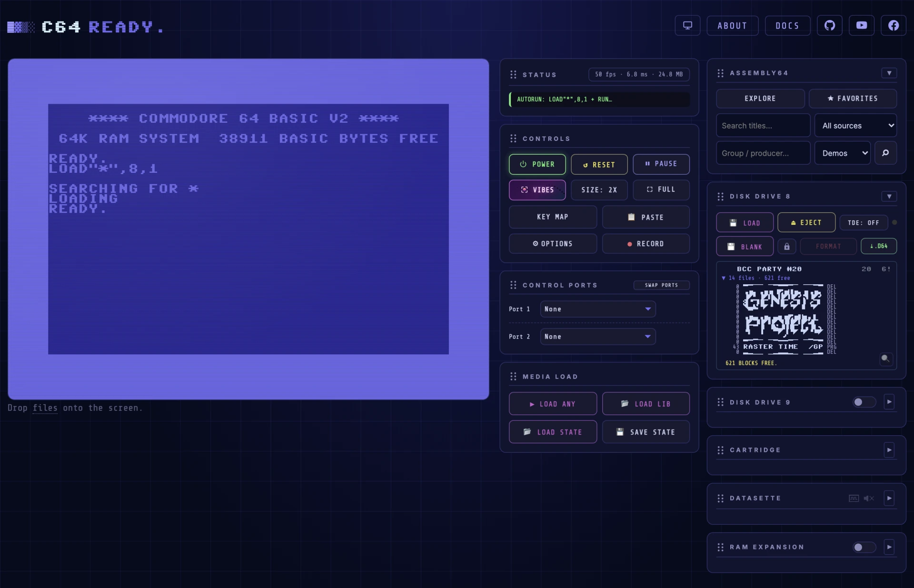Screen dimensions: 914x588
Task: Open the About page
Action: pyautogui.click(x=733, y=26)
